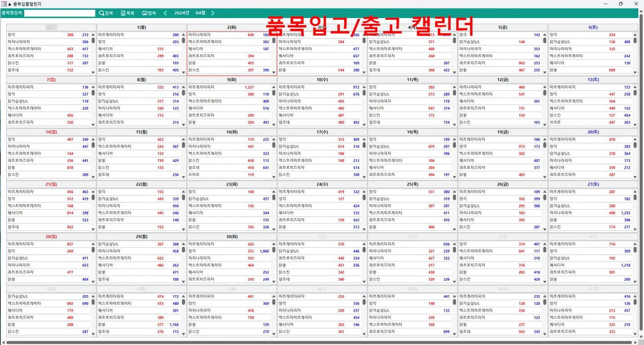Select the 24(수) day header
644x345 pixels.
322,184
